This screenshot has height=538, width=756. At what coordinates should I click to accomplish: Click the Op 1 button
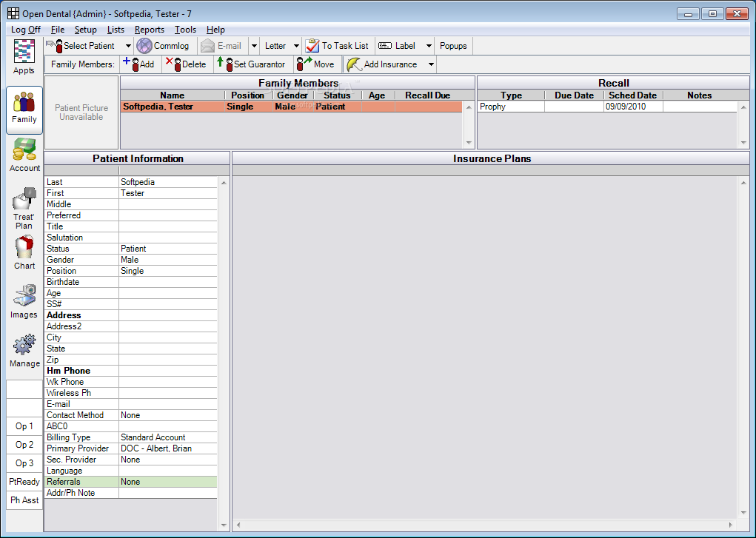tap(24, 426)
